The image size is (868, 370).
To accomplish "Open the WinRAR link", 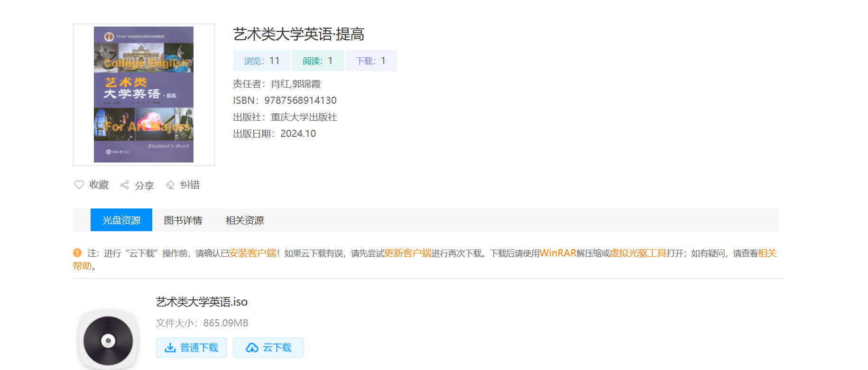I will tap(558, 253).
